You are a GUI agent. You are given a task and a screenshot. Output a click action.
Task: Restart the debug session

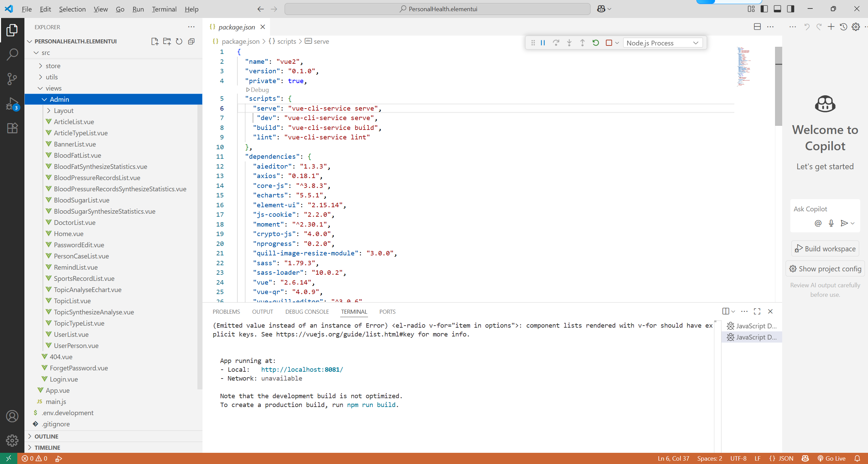click(x=596, y=43)
